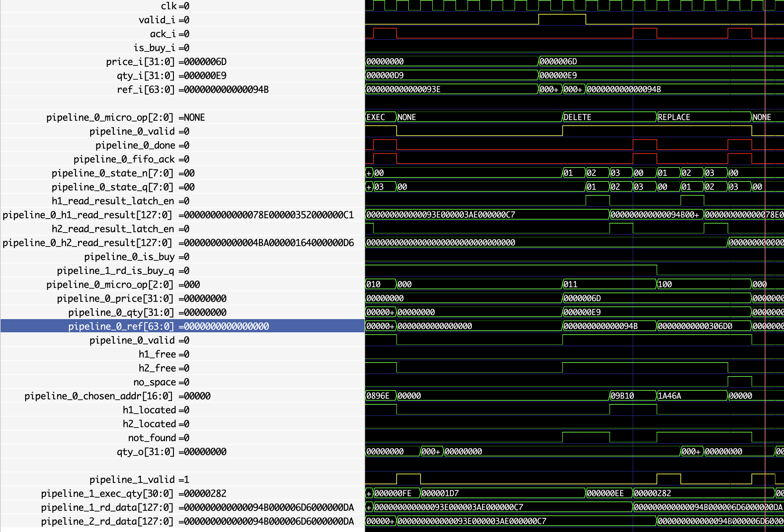Select pipeline_0_h1_read_result[127:0] signal name

(x=87, y=215)
